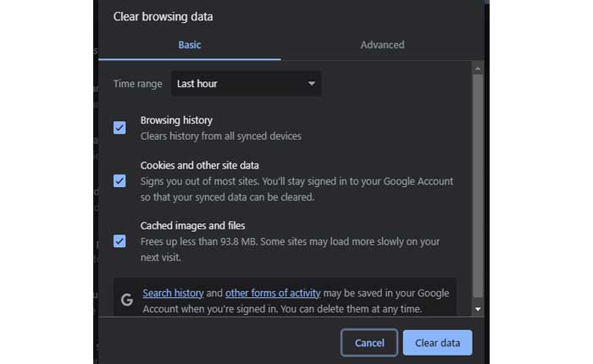This screenshot has width=593, height=364.
Task: Click the scrollbar up arrow
Action: pos(478,68)
